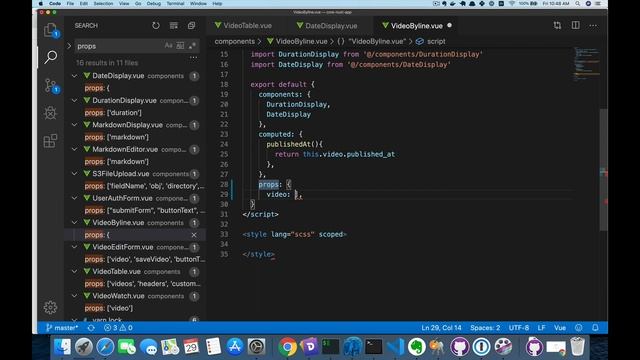The image size is (640, 360).
Task: Collapse DurationDisplay.vue search result
Action: click(x=75, y=100)
